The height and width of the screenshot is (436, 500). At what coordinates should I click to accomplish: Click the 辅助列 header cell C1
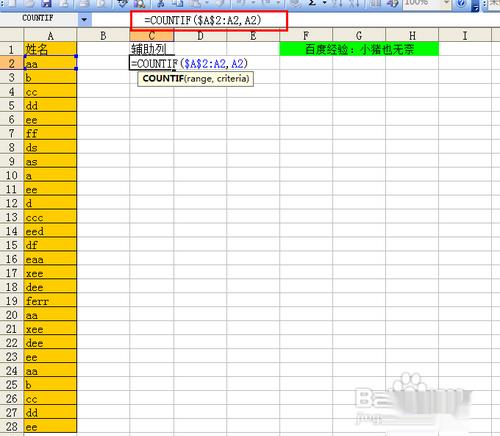point(151,49)
